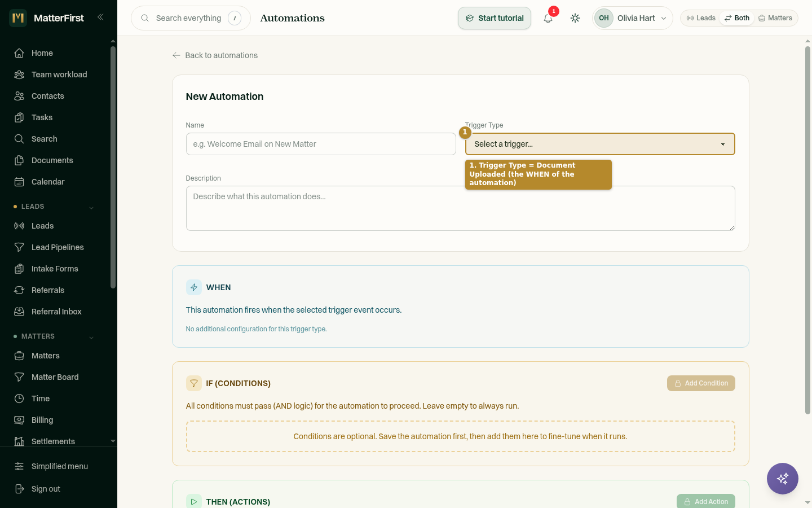Click the Sign out icon
The width and height of the screenshot is (812, 508).
(19, 489)
